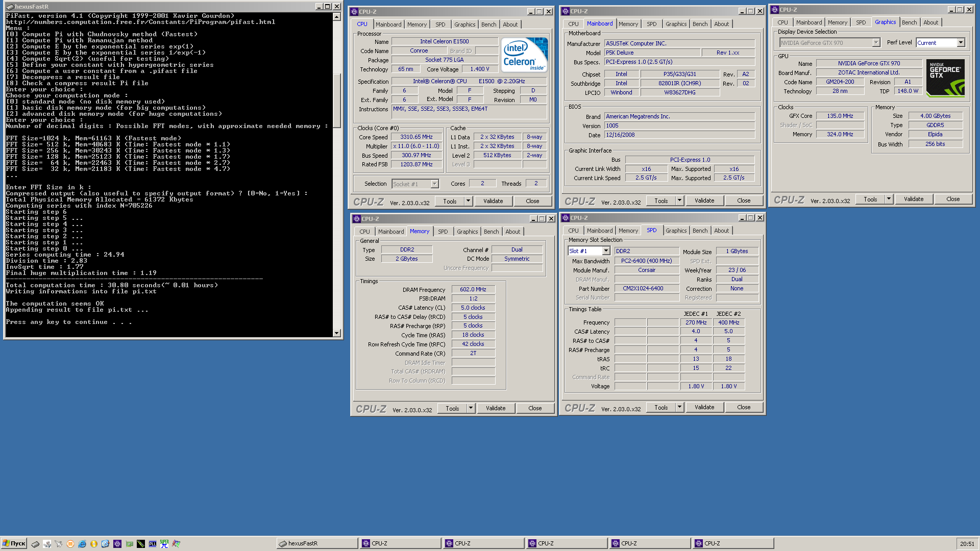Image resolution: width=980 pixels, height=551 pixels.
Task: Click Validate in the CPU tab window
Action: click(x=493, y=201)
